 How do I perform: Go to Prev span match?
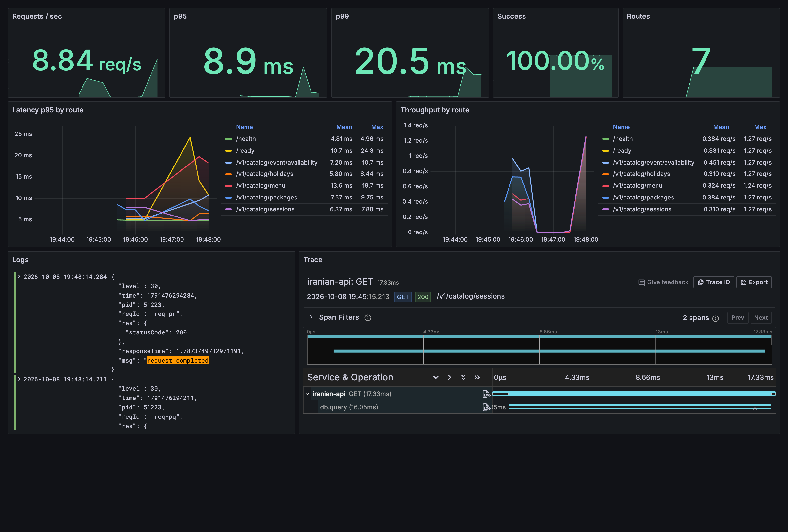pos(738,318)
